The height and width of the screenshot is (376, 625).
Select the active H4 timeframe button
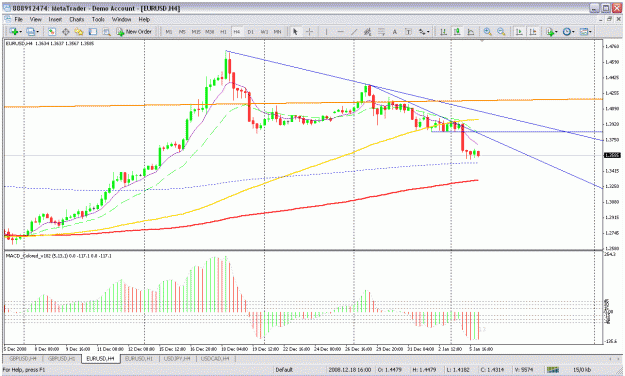[237, 31]
